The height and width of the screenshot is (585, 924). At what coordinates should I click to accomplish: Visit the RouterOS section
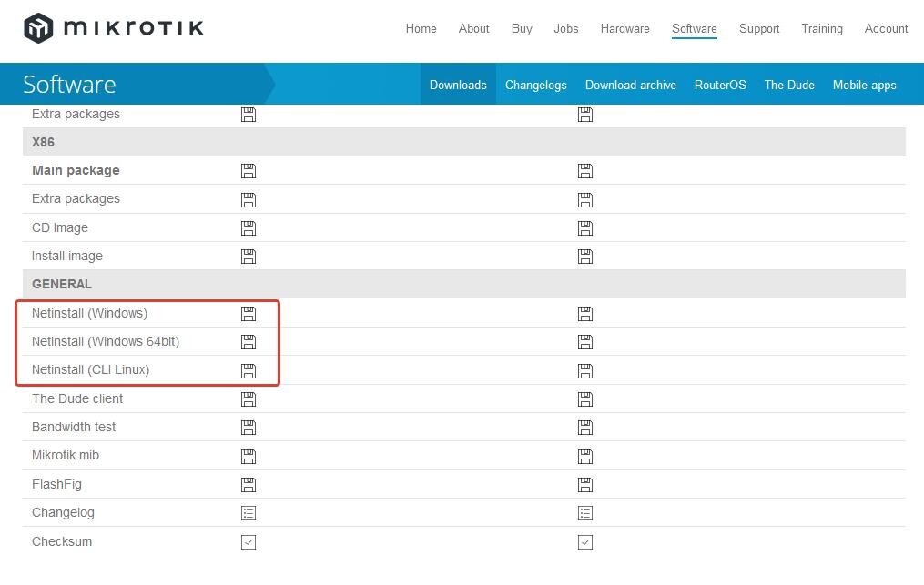[720, 84]
